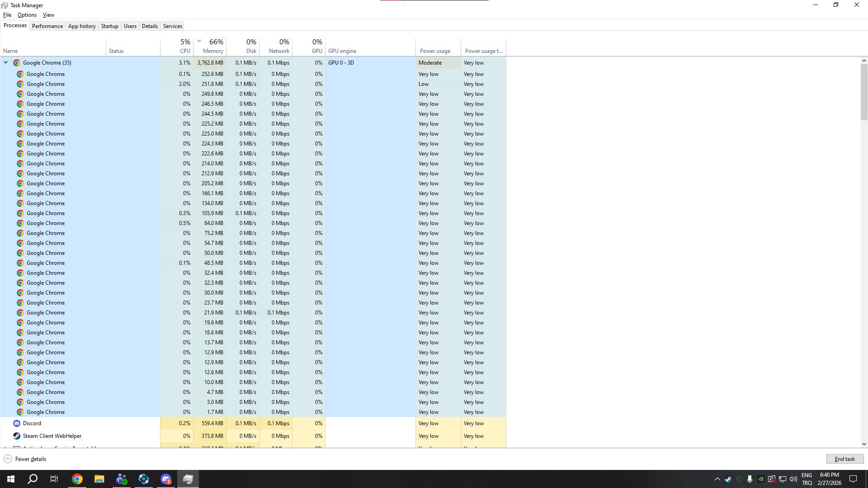Click the Steam tray icon
This screenshot has height=488, width=868.
point(728,479)
